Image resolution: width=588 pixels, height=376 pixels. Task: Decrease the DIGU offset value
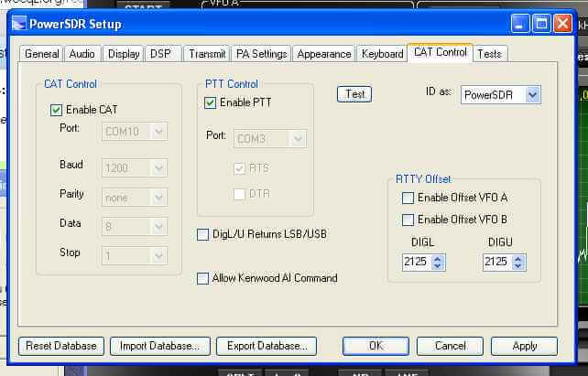[517, 265]
